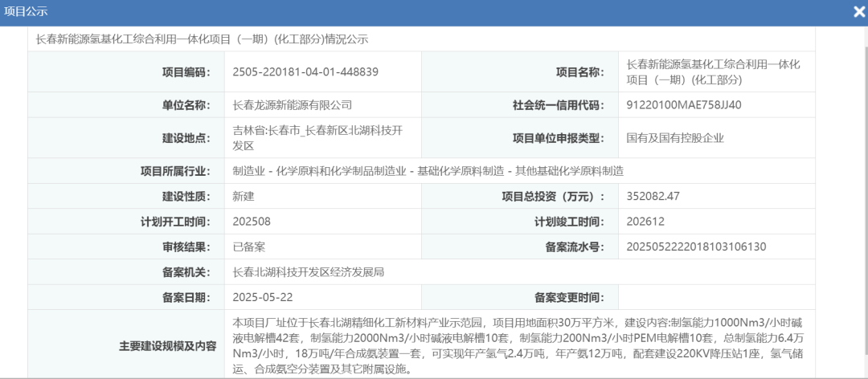868x379 pixels.
Task: Click the 情况公示 heading line of the project
Action: pos(202,39)
